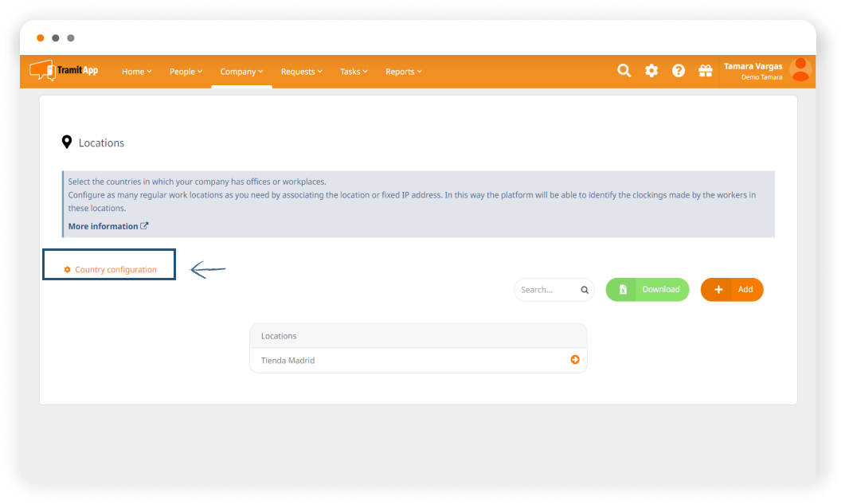Click the magnifier icon in the search box
The height and width of the screenshot is (504, 845).
[585, 290]
